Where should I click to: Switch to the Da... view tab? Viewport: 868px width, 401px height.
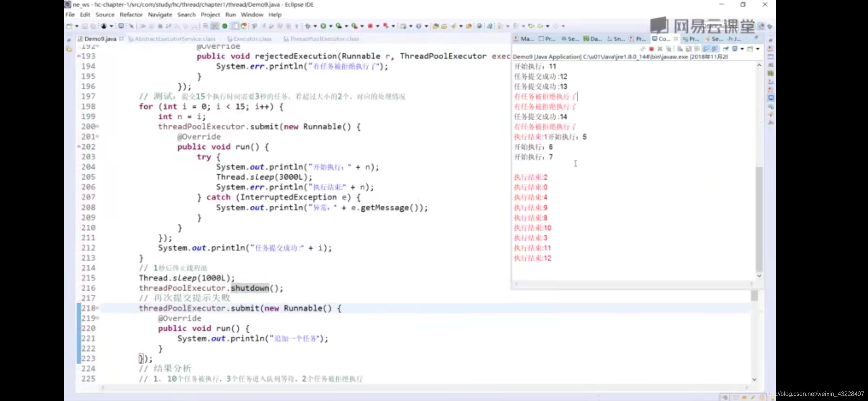coord(593,39)
